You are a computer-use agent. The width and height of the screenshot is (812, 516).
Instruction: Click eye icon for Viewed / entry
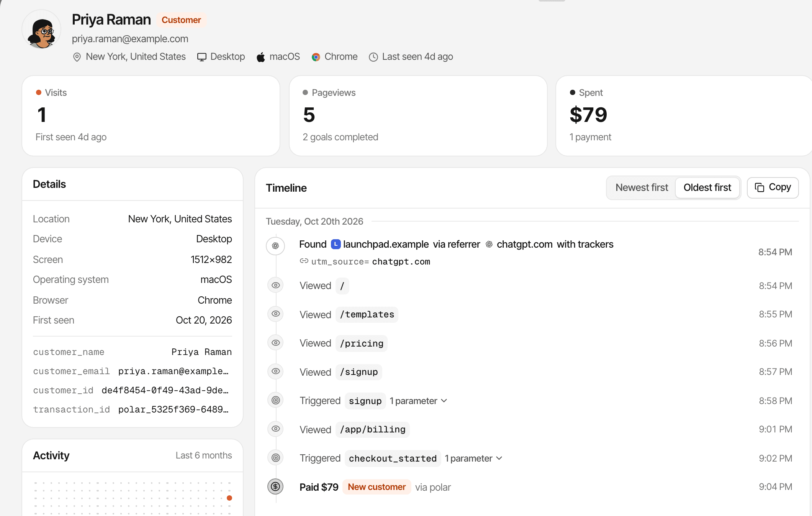coord(275,285)
